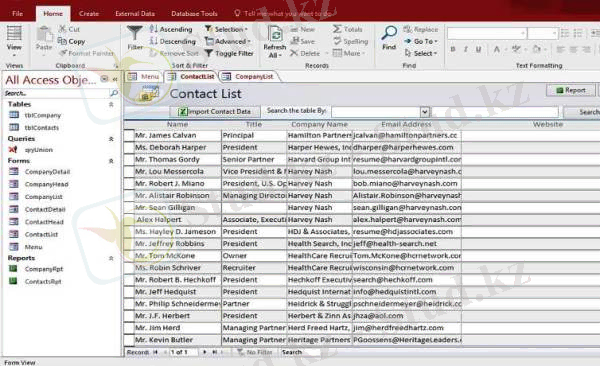Open the View button icon
The image size is (600, 366).
pyautogui.click(x=14, y=33)
